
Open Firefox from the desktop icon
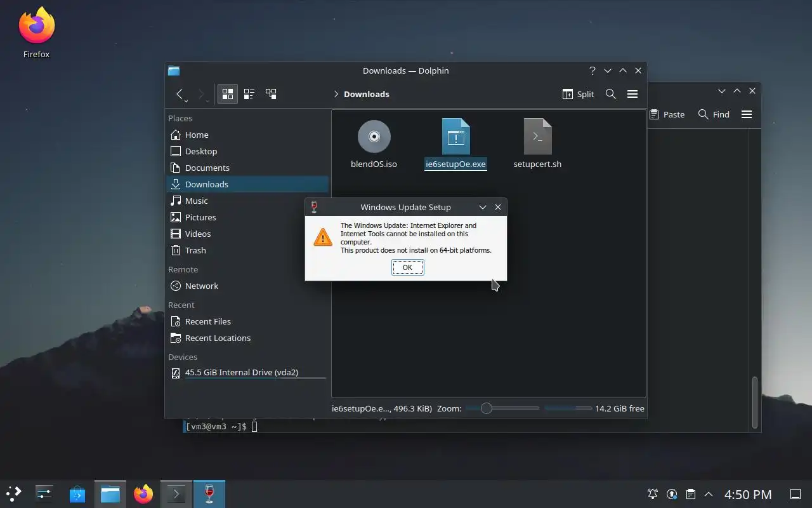36,32
